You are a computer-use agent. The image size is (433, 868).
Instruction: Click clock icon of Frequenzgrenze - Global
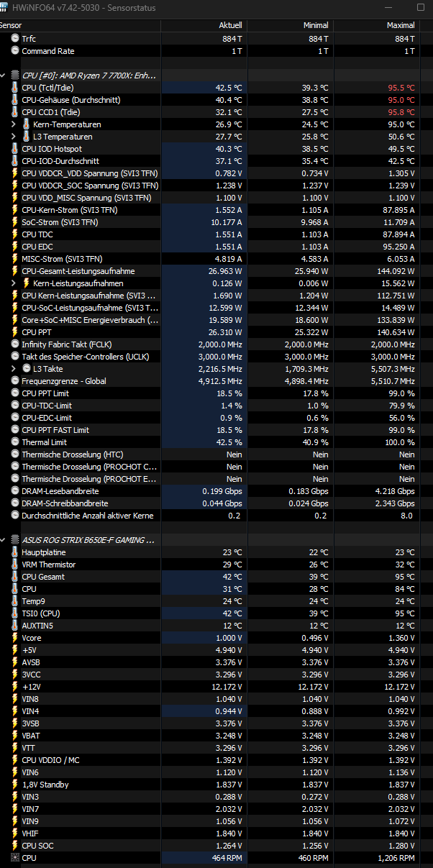pyautogui.click(x=15, y=381)
